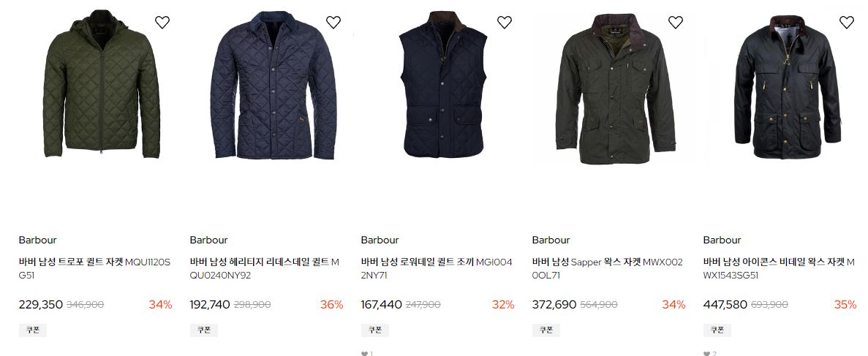Click coupon badge under 229,350 price

(33, 330)
